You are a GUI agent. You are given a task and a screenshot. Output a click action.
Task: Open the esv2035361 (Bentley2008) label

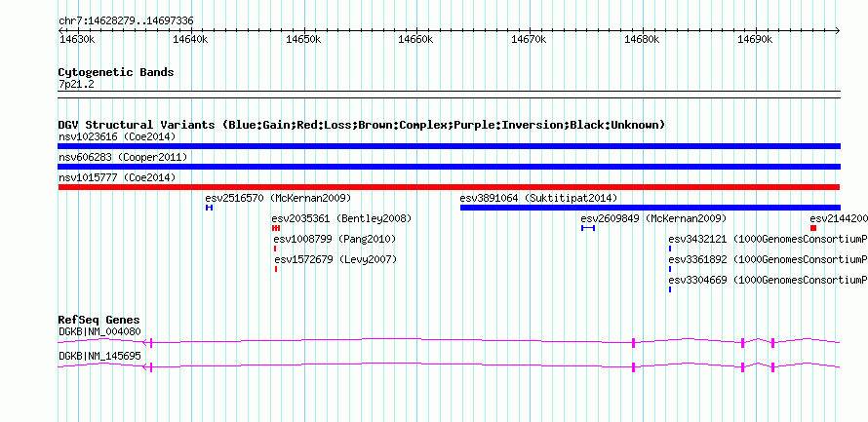pyautogui.click(x=341, y=218)
